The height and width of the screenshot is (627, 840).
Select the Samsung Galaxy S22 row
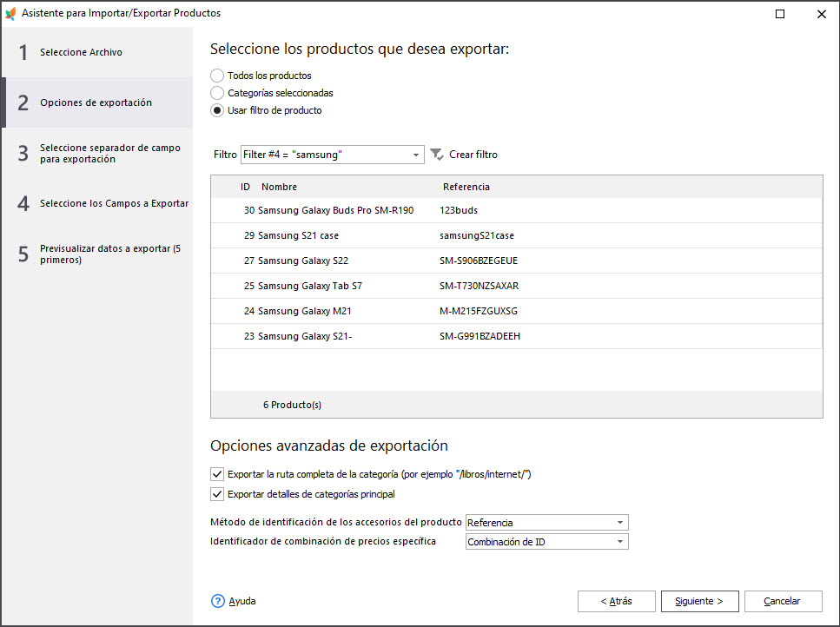517,261
